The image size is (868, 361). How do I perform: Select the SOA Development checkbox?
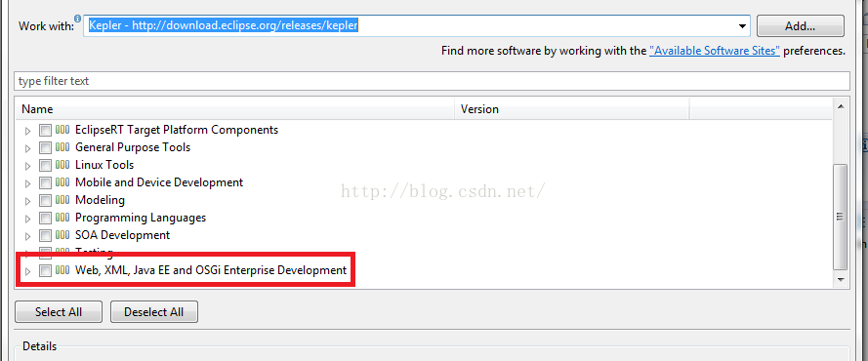click(45, 235)
